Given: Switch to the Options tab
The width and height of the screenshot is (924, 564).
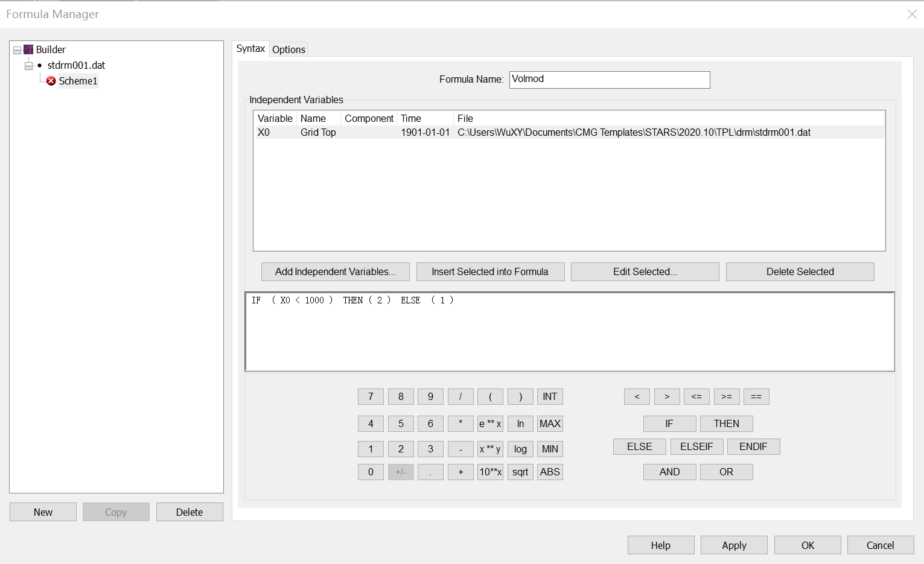Looking at the screenshot, I should [x=288, y=49].
